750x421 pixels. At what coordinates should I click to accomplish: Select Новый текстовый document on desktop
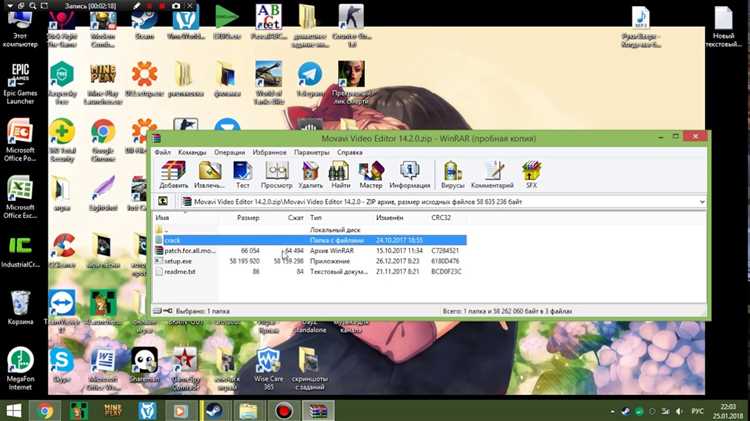[x=724, y=26]
